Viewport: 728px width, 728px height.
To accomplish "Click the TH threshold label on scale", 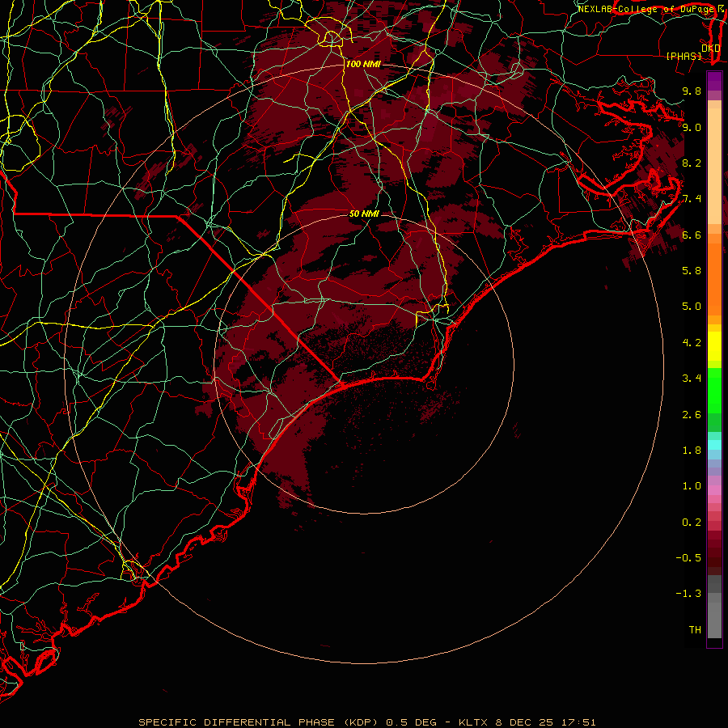I will tap(695, 630).
